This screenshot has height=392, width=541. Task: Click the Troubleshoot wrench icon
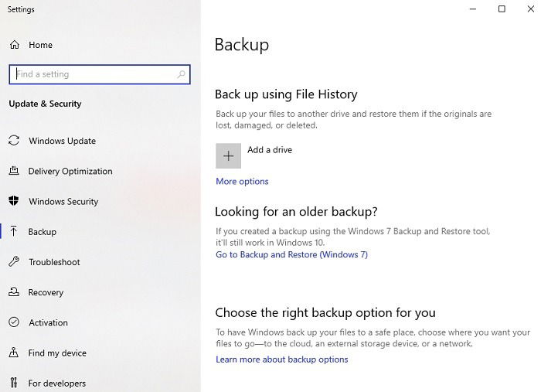[x=14, y=261]
